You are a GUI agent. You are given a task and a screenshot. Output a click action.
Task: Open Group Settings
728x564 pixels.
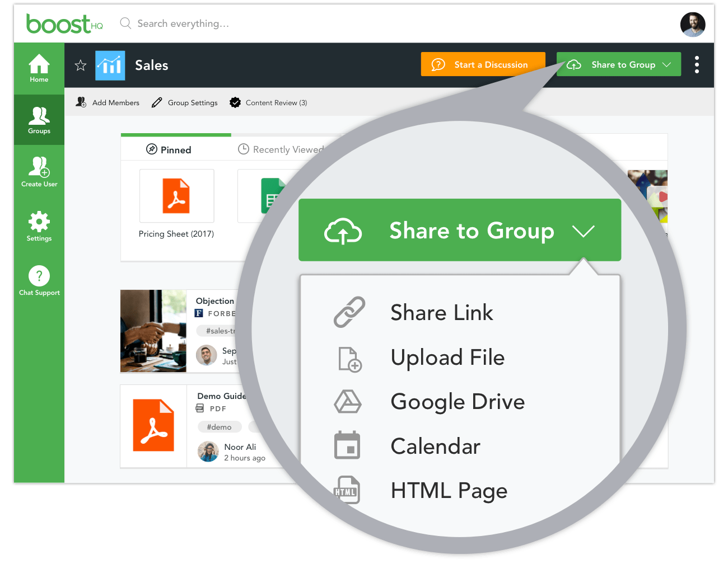pyautogui.click(x=185, y=102)
